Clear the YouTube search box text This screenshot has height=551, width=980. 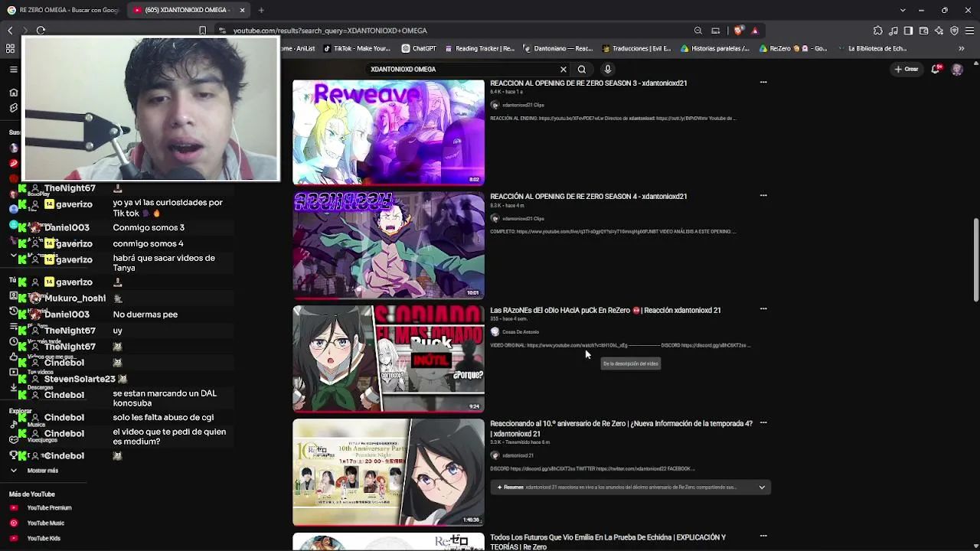563,69
